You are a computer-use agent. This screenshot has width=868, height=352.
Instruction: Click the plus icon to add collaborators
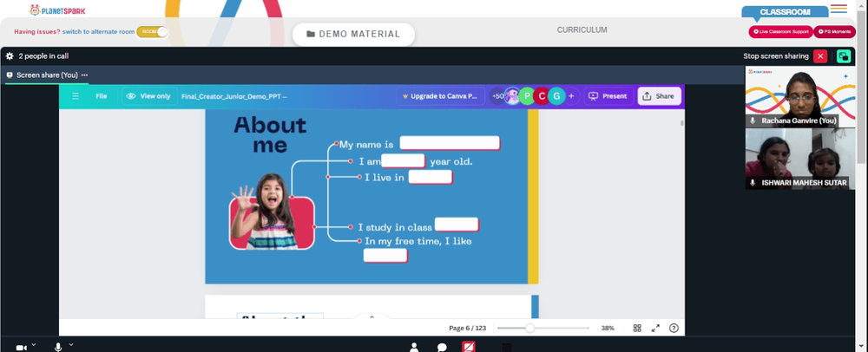(571, 96)
